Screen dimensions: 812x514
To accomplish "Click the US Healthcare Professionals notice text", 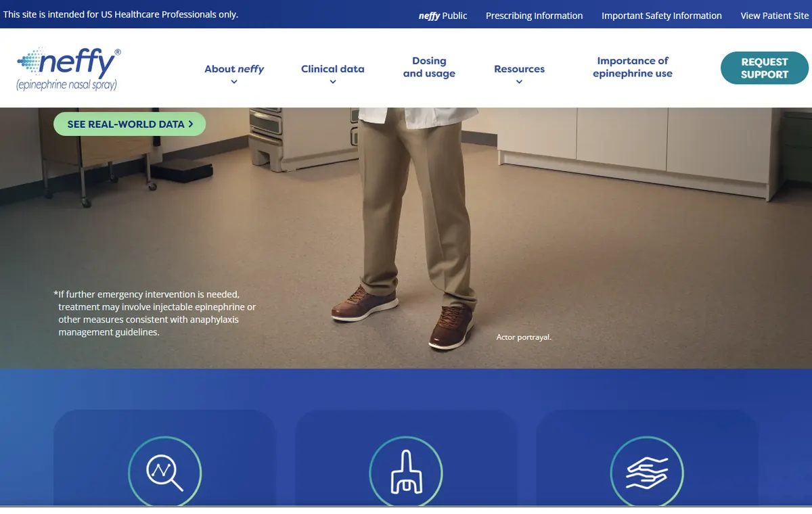I will (121, 14).
